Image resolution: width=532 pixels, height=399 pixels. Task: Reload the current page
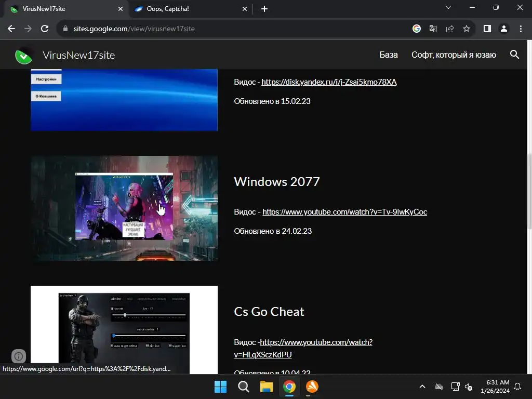pyautogui.click(x=45, y=29)
